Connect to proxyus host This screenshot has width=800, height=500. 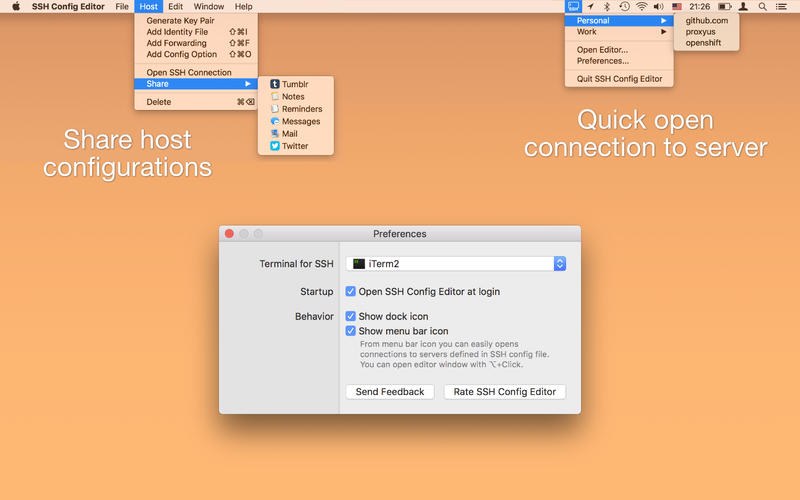(x=706, y=32)
